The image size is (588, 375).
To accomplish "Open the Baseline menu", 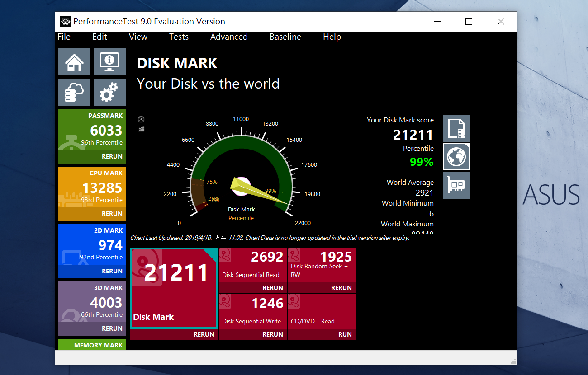I will coord(285,37).
